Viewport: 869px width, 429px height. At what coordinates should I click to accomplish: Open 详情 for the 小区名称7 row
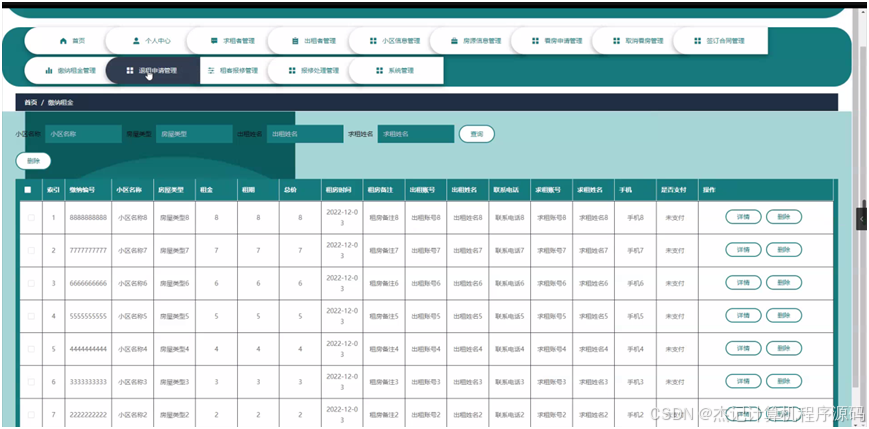(743, 250)
